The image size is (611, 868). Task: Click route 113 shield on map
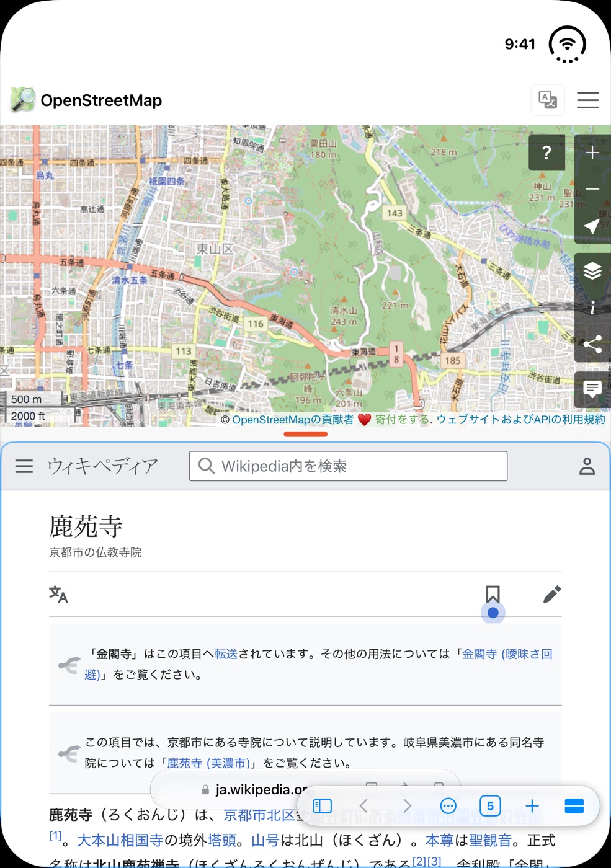click(184, 351)
